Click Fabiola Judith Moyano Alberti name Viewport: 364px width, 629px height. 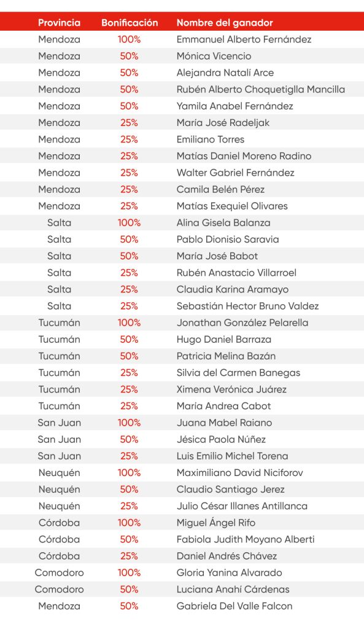[x=246, y=539]
